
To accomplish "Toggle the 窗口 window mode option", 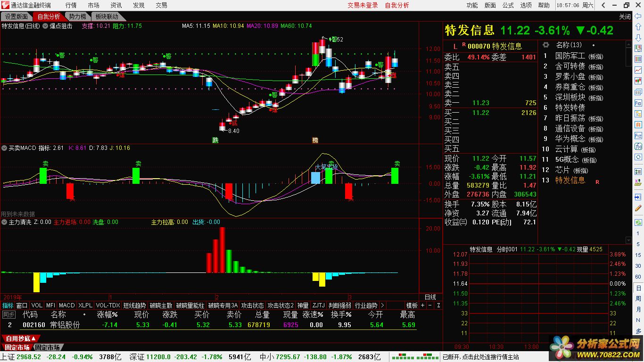I will click(22, 305).
